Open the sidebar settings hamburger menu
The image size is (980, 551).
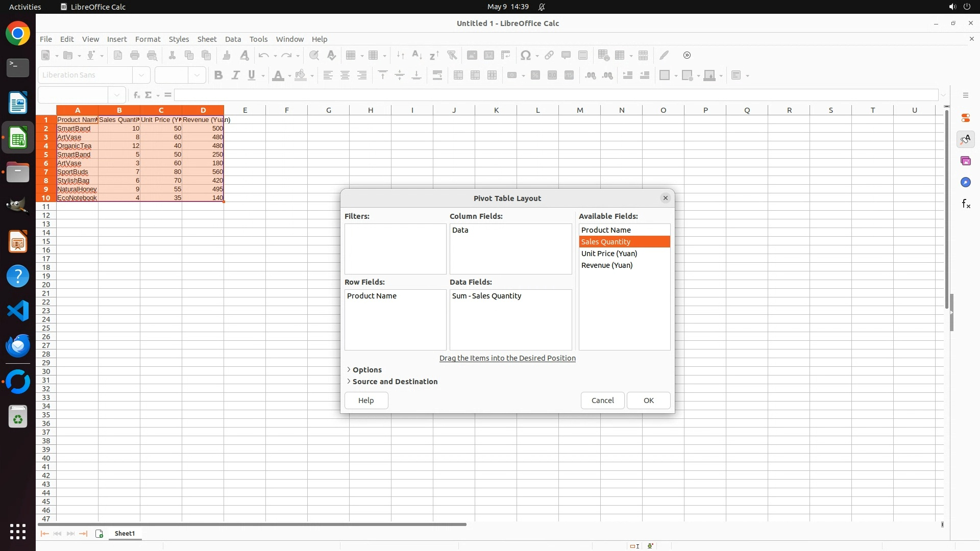click(965, 95)
